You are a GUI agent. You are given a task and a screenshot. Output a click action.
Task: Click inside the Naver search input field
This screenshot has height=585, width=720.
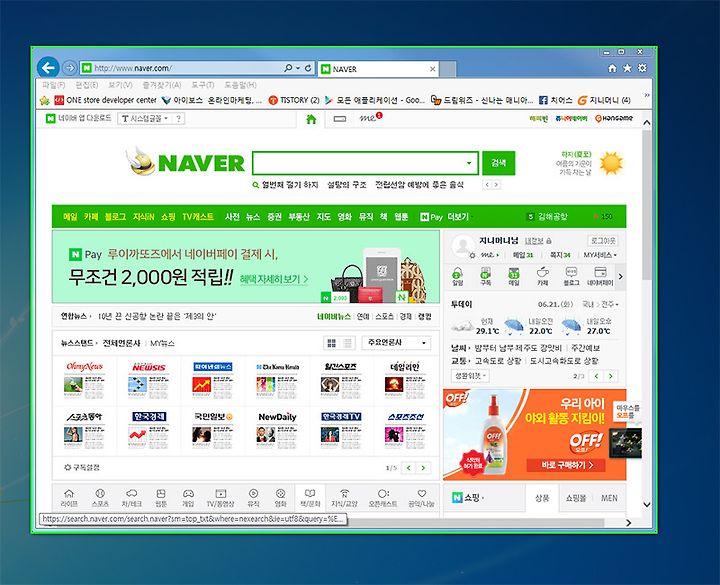tap(358, 163)
